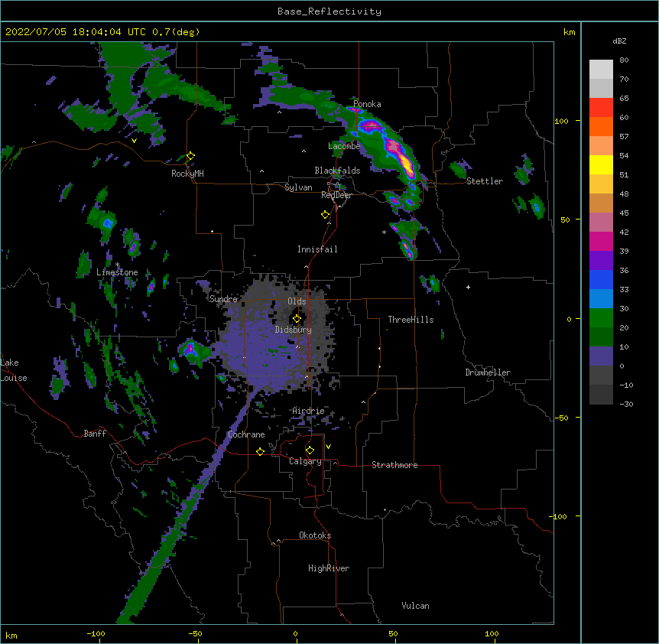
Task: Click the white plus marker east of ThreeHills
Action: pyautogui.click(x=468, y=287)
